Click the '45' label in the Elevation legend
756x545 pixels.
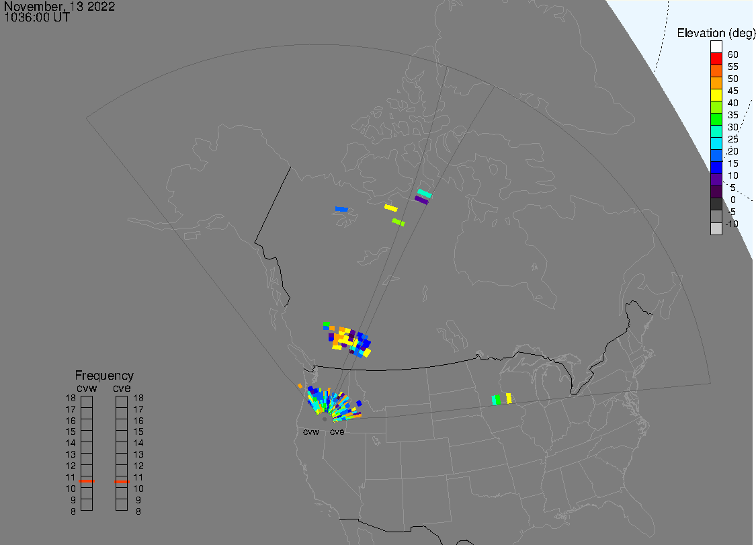point(733,91)
